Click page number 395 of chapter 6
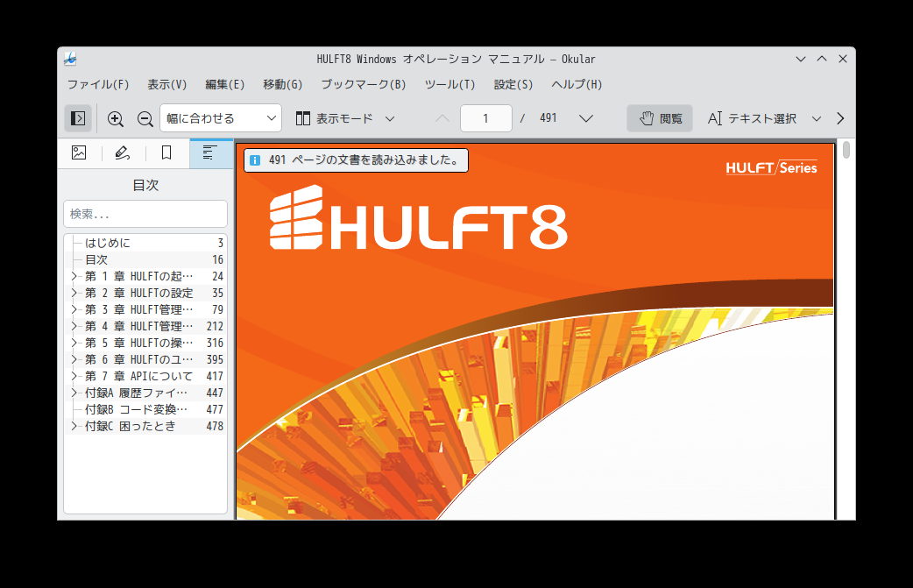This screenshot has height=588, width=913. pos(215,359)
